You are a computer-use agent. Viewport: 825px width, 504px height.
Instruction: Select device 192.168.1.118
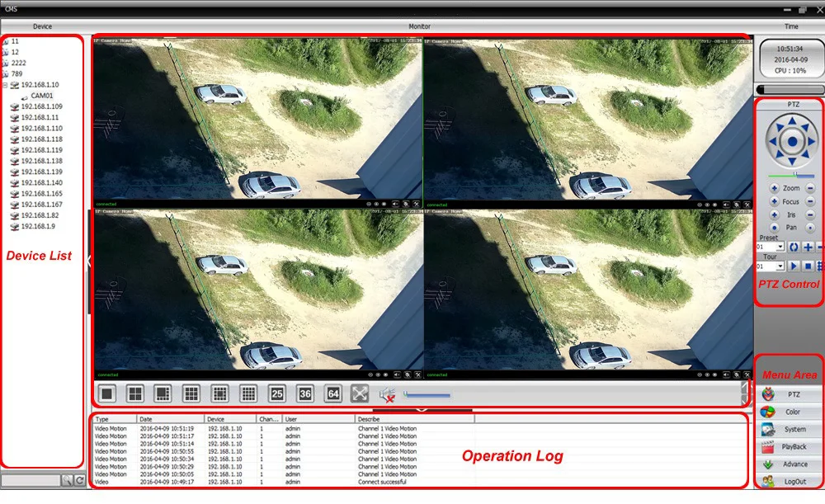(x=41, y=139)
